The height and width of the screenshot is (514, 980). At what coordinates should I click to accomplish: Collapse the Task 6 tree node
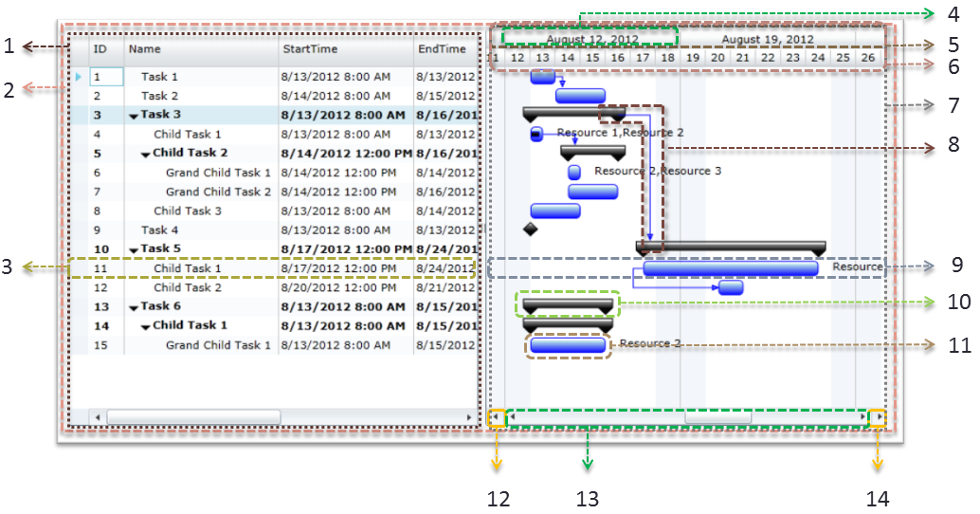pos(135,307)
